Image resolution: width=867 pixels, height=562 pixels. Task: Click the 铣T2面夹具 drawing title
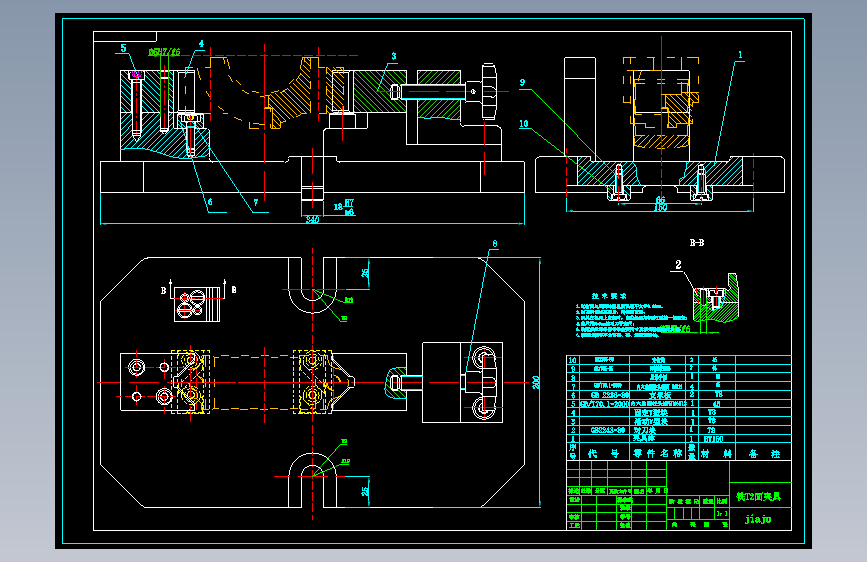[758, 497]
